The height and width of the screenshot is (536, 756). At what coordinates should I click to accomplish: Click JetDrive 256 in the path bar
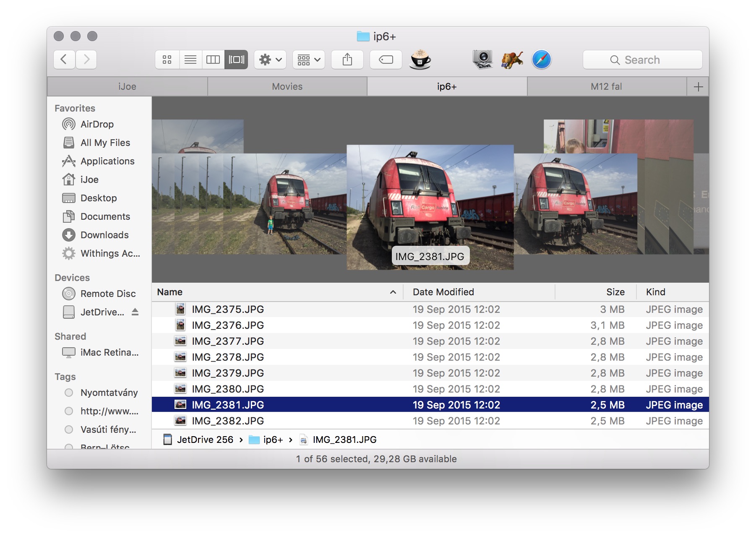(x=198, y=440)
